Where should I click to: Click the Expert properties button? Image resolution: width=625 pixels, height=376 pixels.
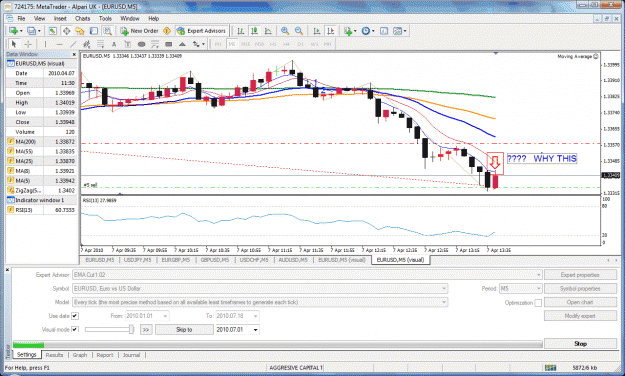click(580, 275)
